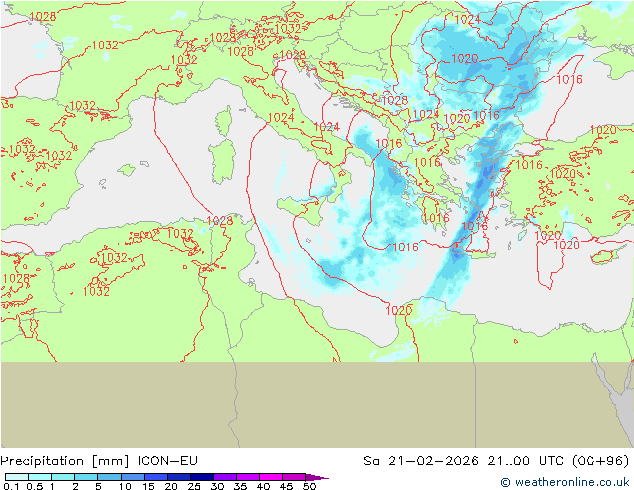Click the weatheronline.co.uk copyright link
This screenshot has height=490, width=634.
coord(564,482)
